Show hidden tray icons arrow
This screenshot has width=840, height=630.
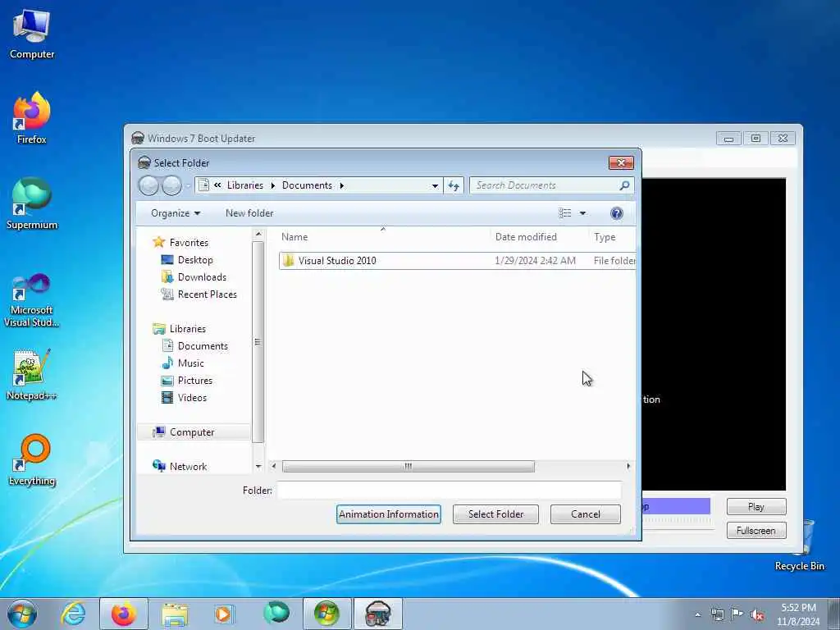click(697, 615)
